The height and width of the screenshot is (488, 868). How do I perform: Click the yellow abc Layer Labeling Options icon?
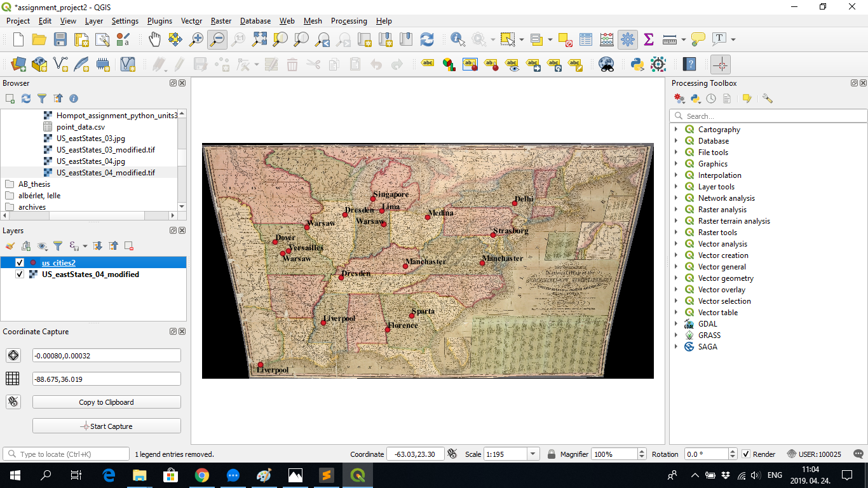(428, 64)
